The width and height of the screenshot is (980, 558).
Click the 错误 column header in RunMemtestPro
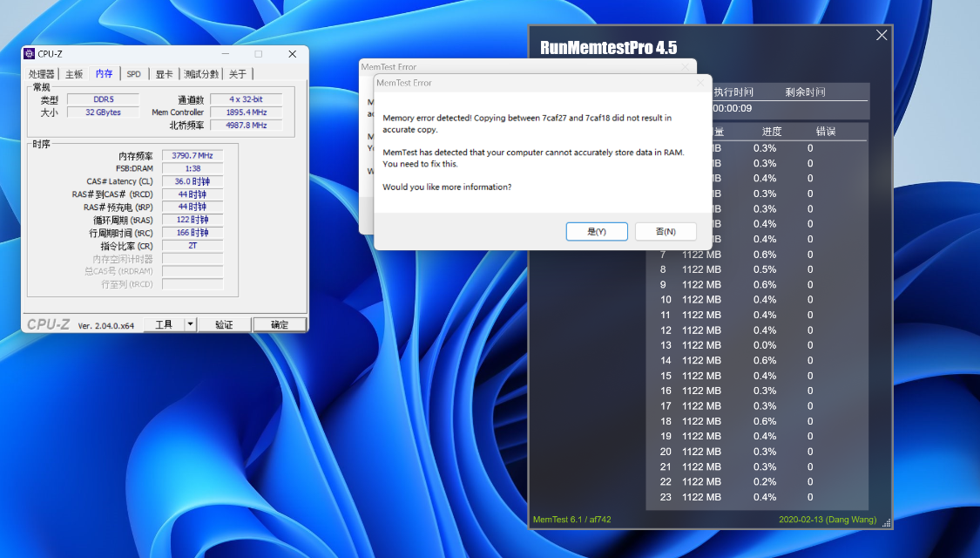click(826, 132)
